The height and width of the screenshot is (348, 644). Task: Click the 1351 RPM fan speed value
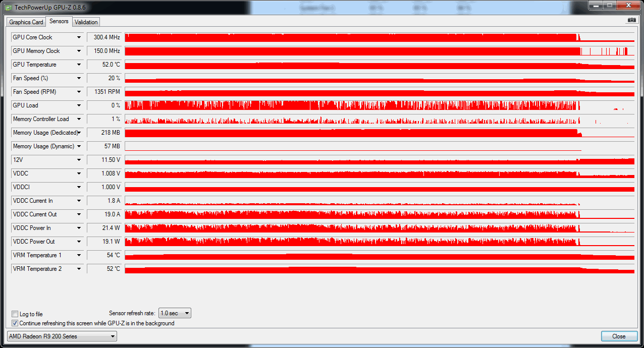click(x=104, y=92)
